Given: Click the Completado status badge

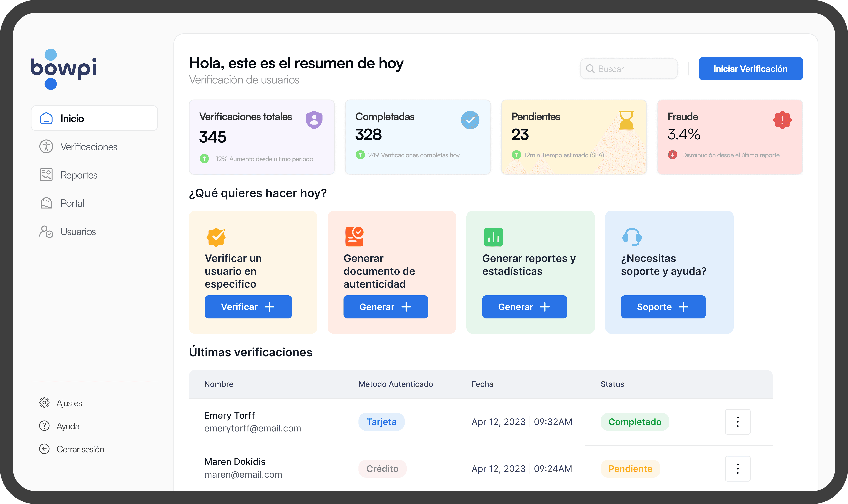Looking at the screenshot, I should (x=635, y=422).
